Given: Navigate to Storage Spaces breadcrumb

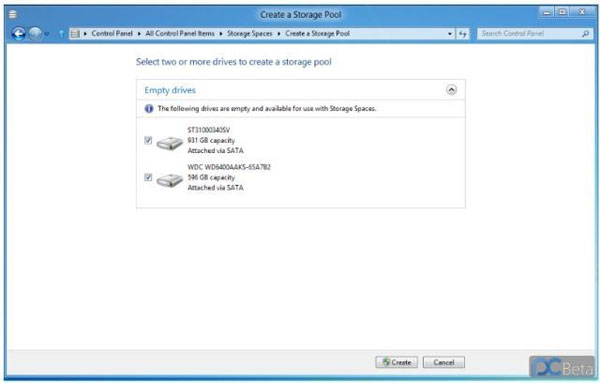Looking at the screenshot, I should pos(249,34).
